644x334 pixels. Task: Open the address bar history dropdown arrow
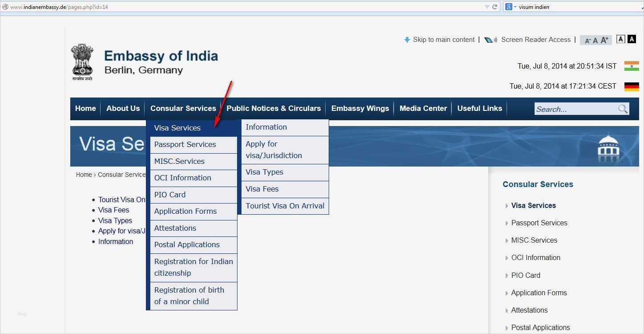pos(487,7)
